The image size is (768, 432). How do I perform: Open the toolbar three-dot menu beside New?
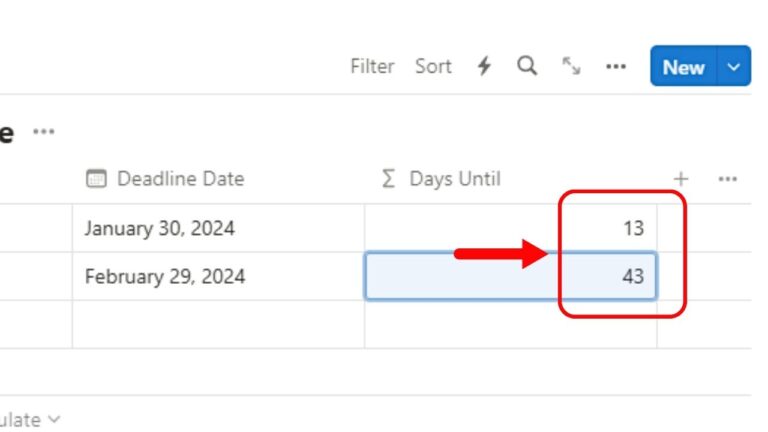click(x=616, y=66)
